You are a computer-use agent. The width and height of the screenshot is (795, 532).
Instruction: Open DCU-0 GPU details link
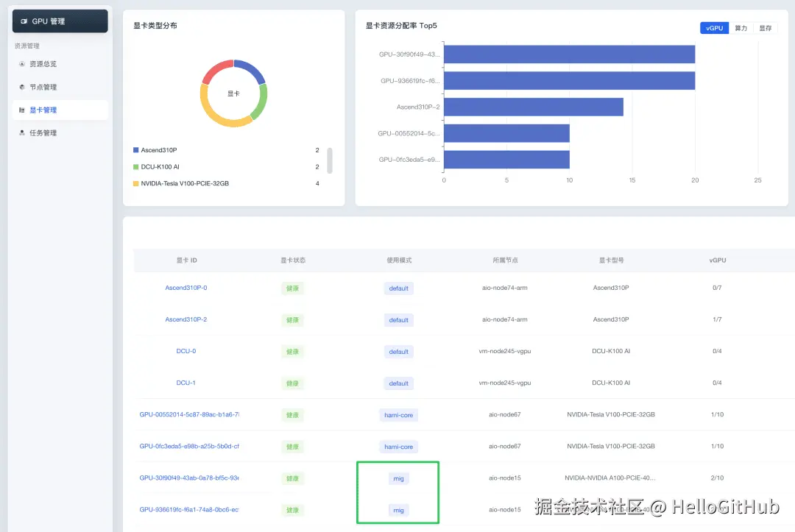[185, 351]
